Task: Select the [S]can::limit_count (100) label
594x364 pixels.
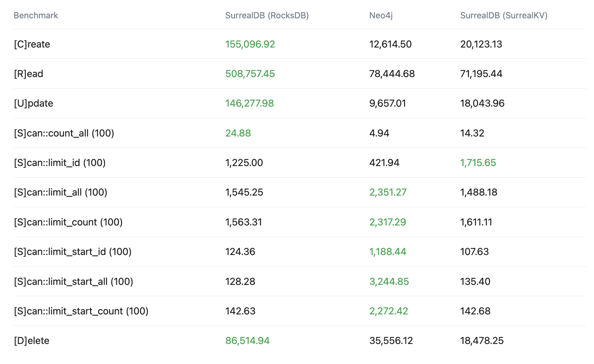Action: 68,222
